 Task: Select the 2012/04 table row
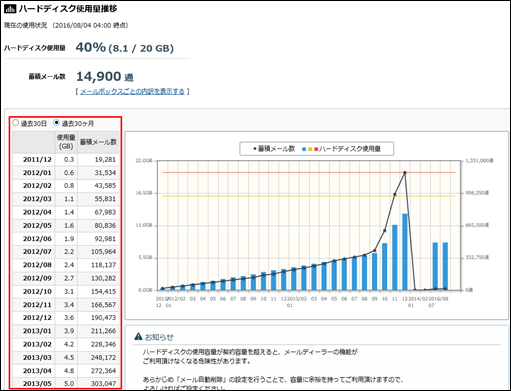tap(66, 212)
